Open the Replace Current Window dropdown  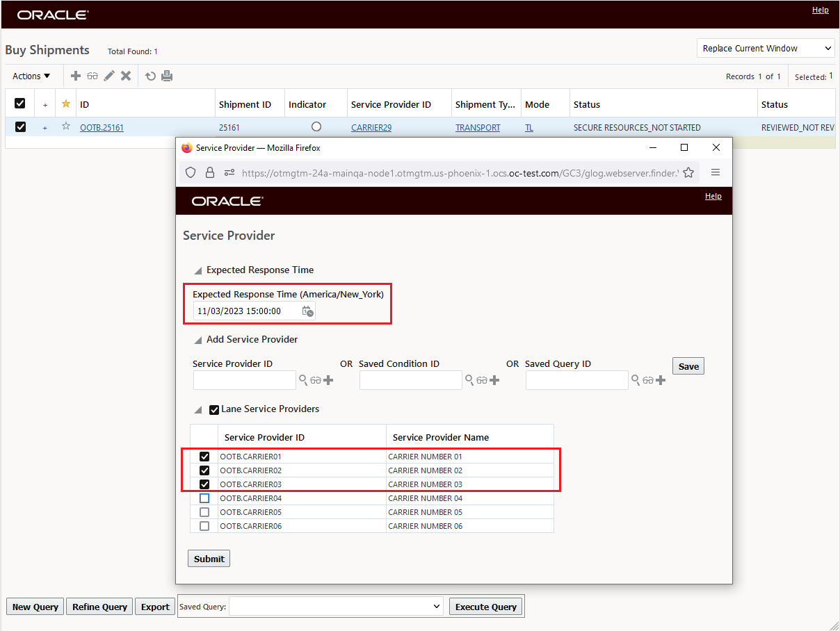pyautogui.click(x=766, y=48)
